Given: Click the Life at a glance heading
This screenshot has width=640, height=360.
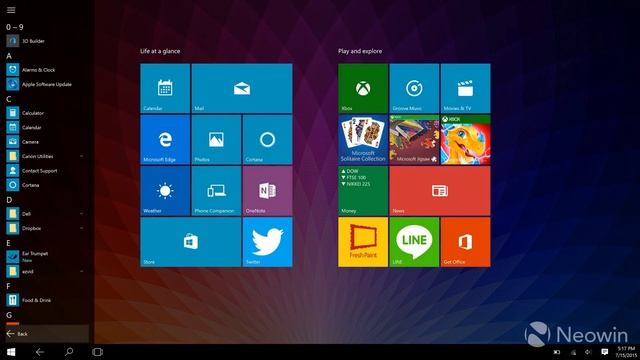Looking at the screenshot, I should coord(160,51).
